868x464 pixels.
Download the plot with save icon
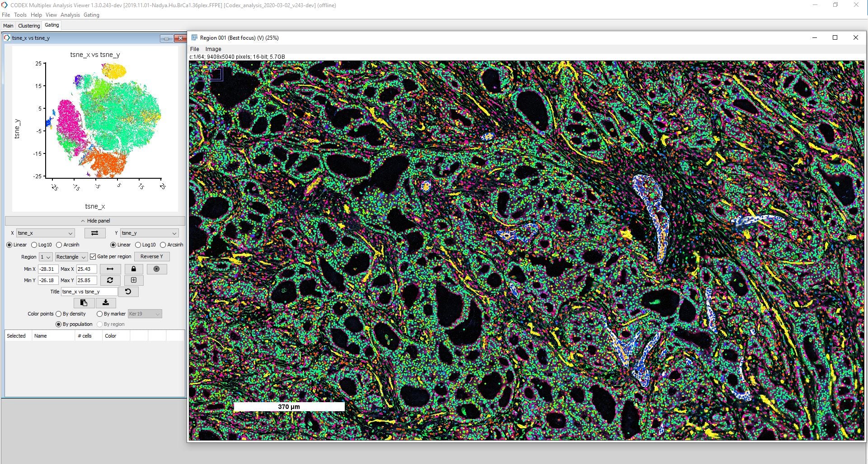click(x=106, y=303)
